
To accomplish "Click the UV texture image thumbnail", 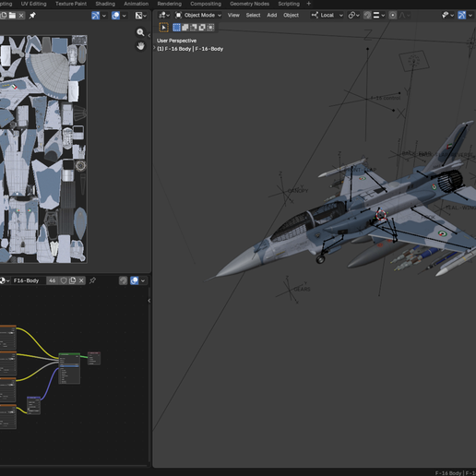I will [42, 149].
